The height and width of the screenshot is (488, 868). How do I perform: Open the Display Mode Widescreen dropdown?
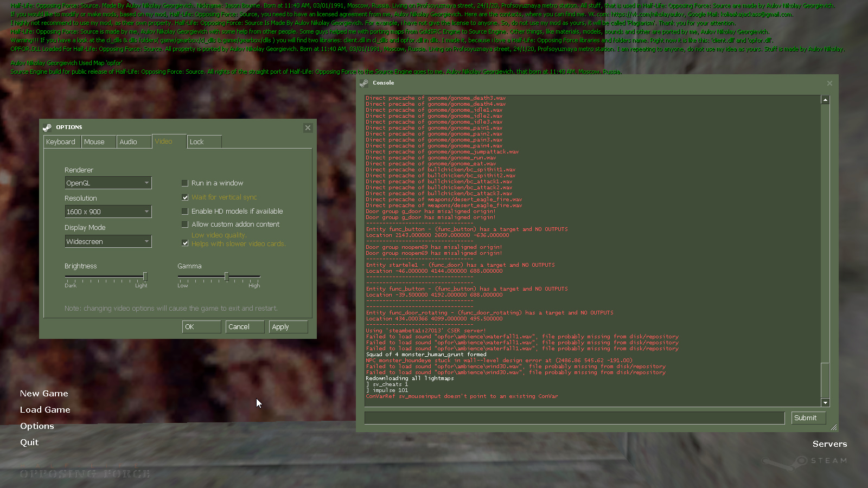click(108, 241)
